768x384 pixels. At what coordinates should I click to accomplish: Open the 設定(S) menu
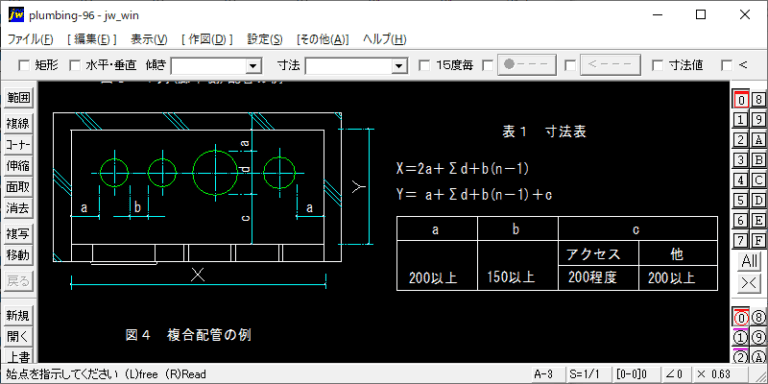(x=264, y=40)
